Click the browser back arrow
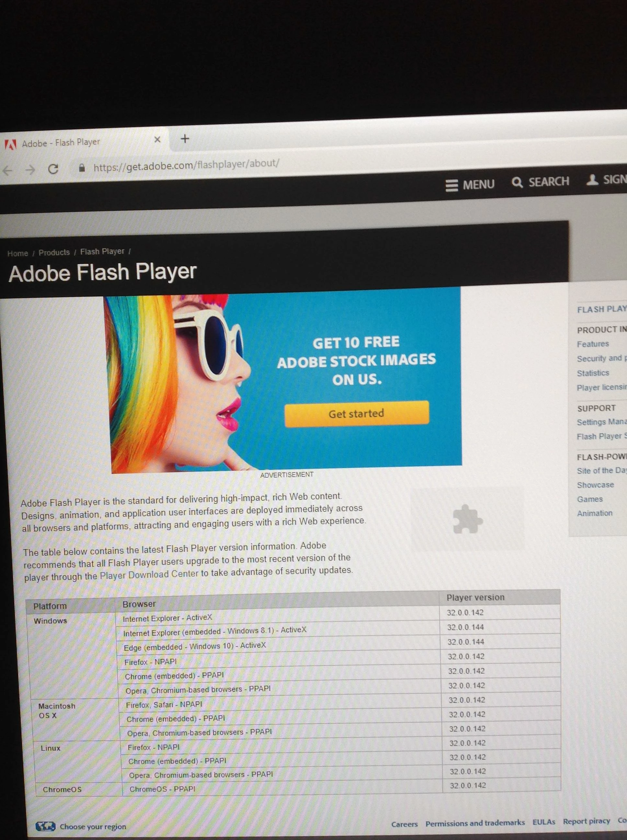 (x=7, y=170)
